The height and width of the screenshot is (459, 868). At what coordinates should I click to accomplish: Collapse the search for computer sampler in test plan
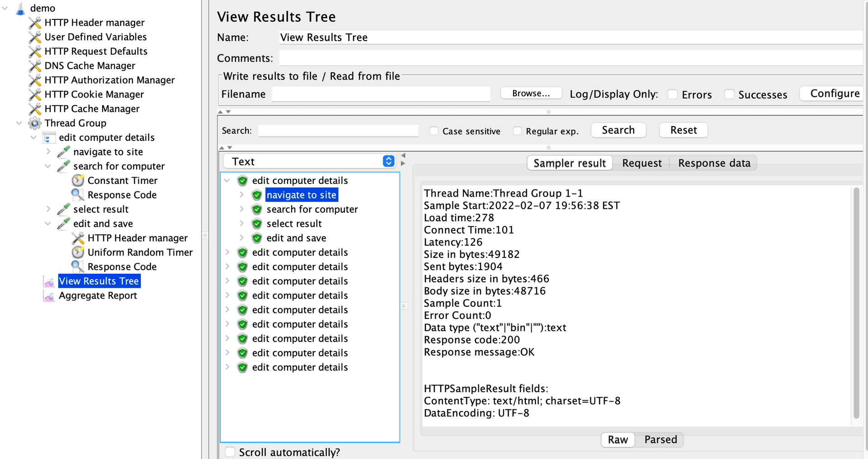(48, 166)
